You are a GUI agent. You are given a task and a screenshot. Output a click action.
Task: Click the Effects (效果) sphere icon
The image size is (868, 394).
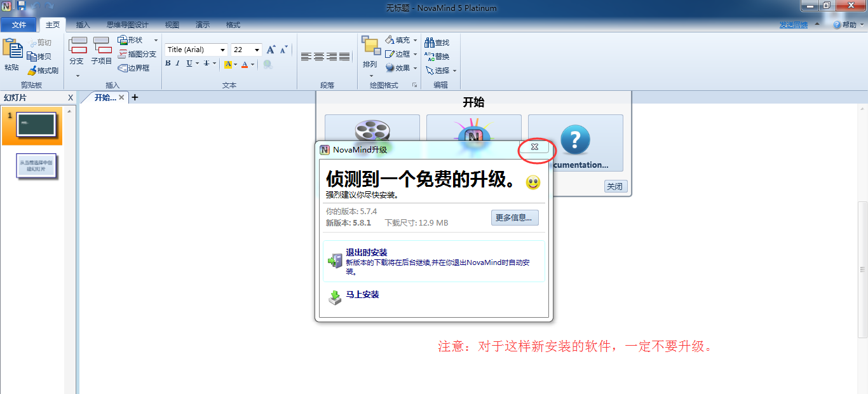(390, 68)
